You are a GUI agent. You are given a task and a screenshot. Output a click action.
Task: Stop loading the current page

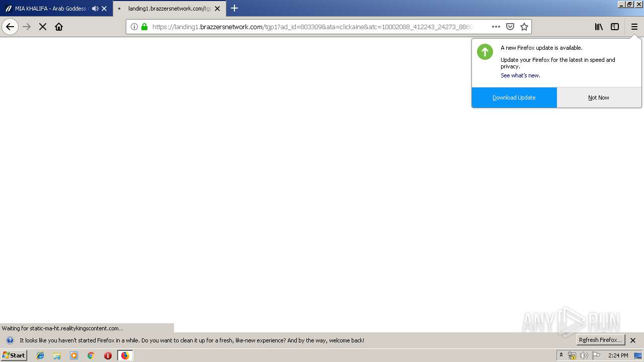[43, 27]
